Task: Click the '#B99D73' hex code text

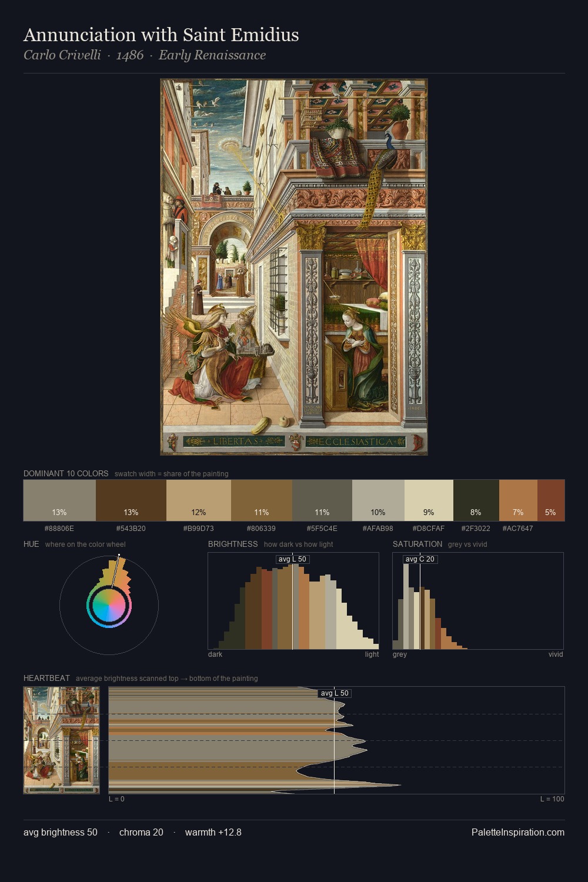Action: tap(199, 528)
